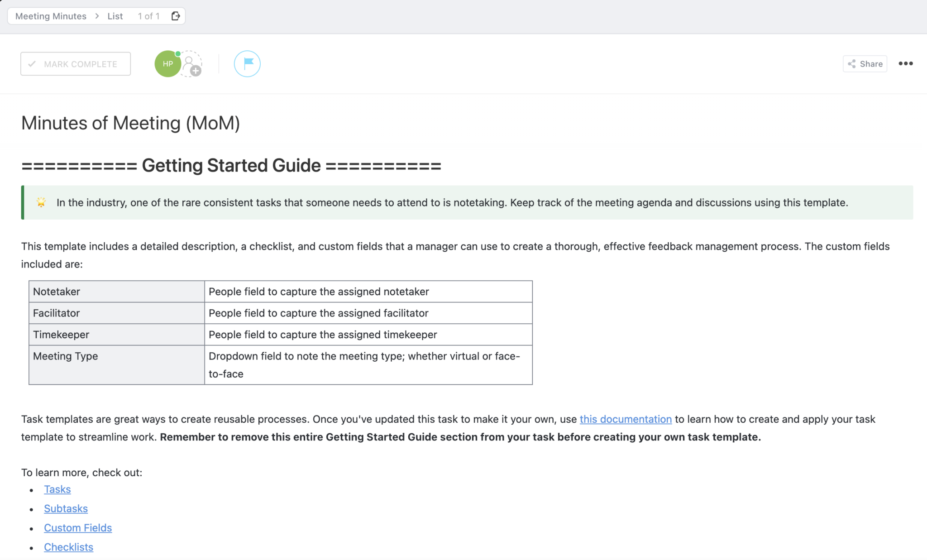Open the 'this documentation' link
The width and height of the screenshot is (927, 560).
(x=626, y=419)
